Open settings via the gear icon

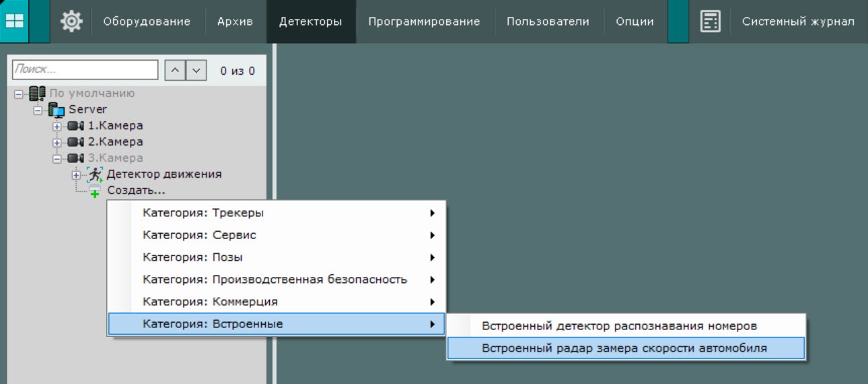click(71, 22)
